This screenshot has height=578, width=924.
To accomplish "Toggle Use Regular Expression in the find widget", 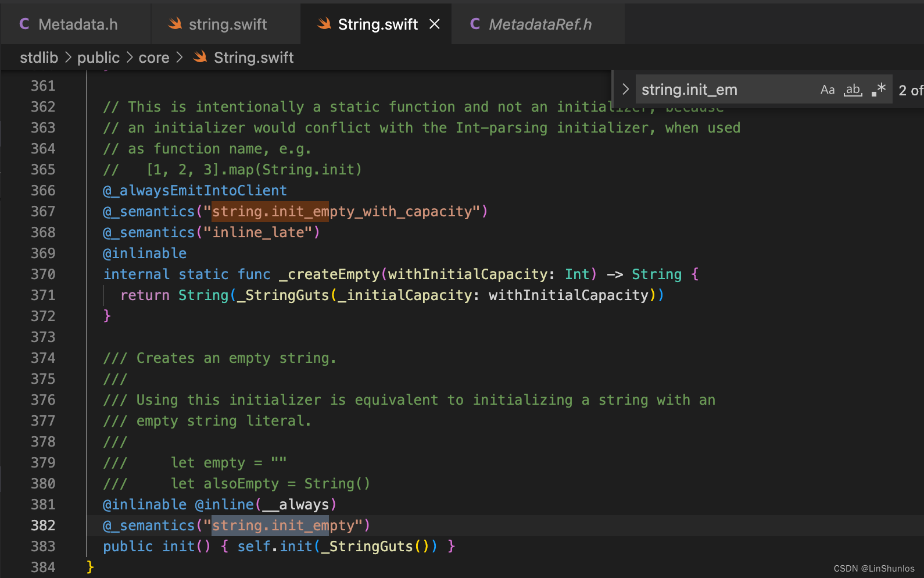I will tap(878, 90).
